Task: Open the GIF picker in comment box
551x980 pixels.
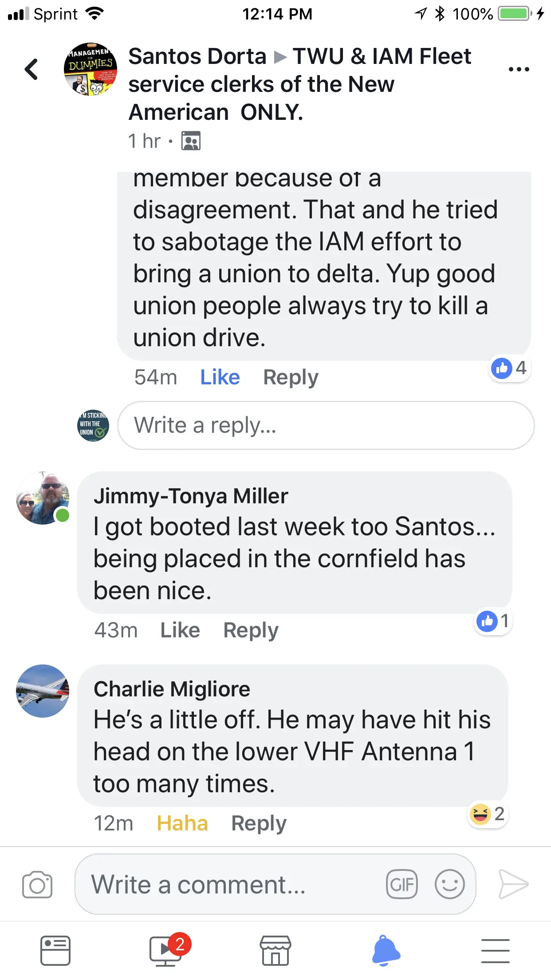Action: (401, 884)
